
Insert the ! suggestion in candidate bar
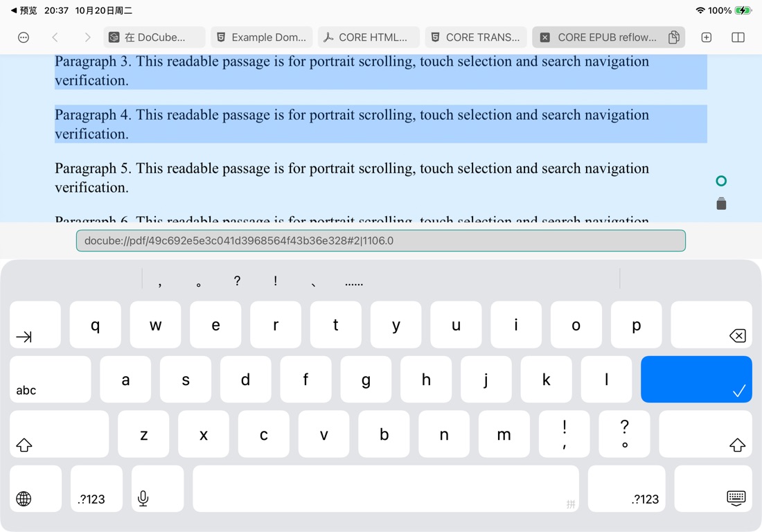(276, 281)
